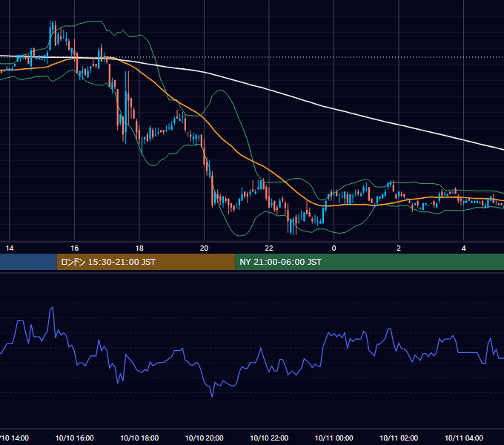504x445 pixels.
Task: Click the 10/11 00:00 date label
Action: click(334, 438)
